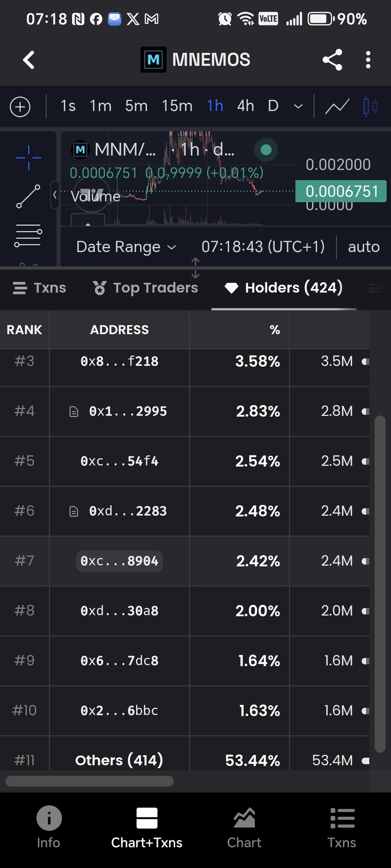Viewport: 391px width, 868px height.
Task: Switch to candlestick chart type
Action: point(371,106)
